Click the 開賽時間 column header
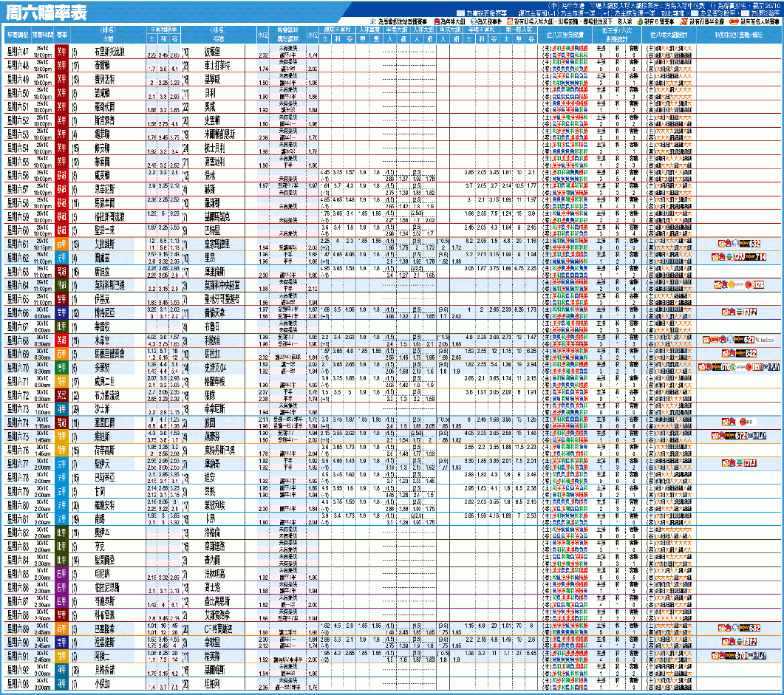The height and width of the screenshot is (695, 784). (x=43, y=35)
